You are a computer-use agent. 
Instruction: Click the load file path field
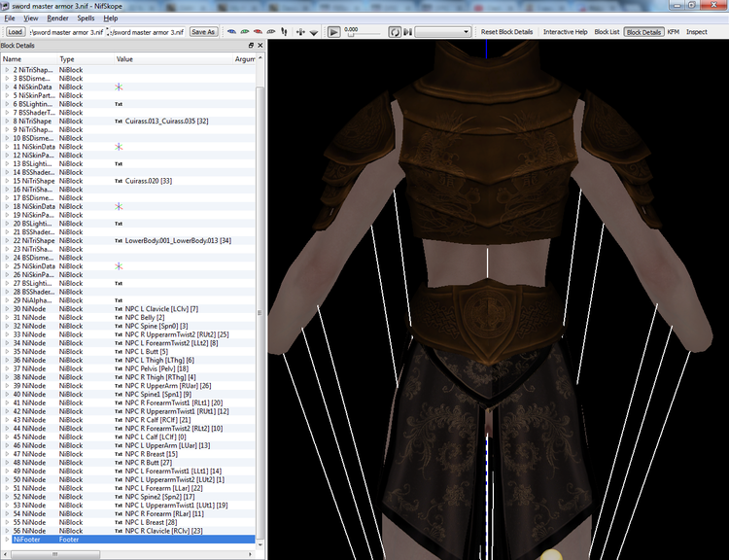tap(66, 32)
